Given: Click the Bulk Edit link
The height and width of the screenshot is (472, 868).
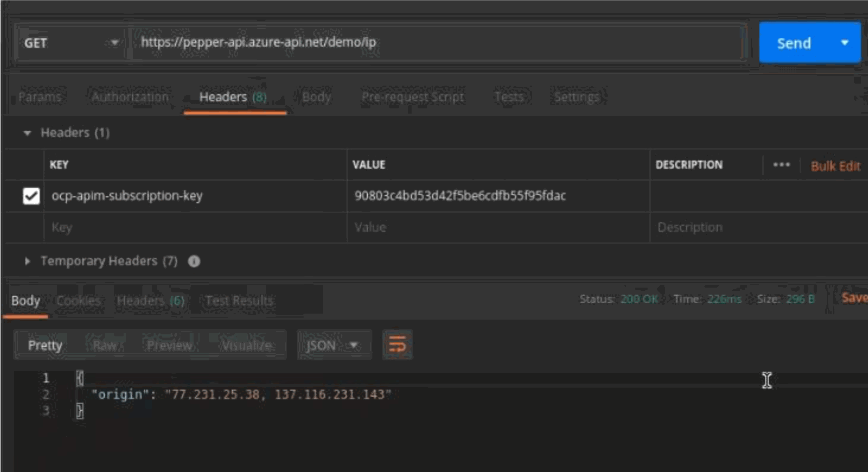Looking at the screenshot, I should (836, 166).
